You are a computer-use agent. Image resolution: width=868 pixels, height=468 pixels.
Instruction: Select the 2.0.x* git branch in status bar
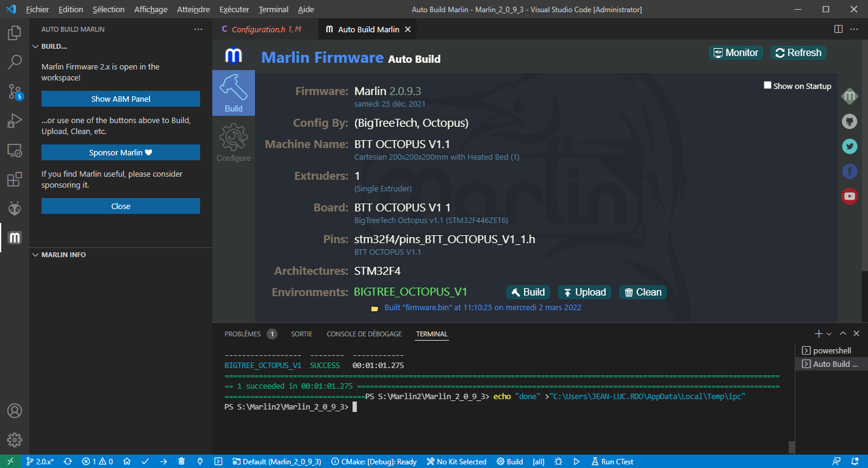tap(40, 462)
